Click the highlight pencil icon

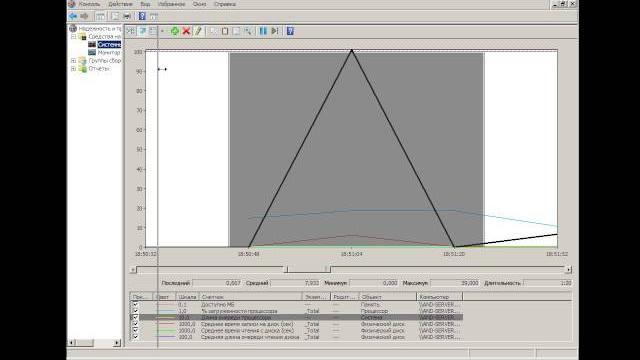pyautogui.click(x=198, y=31)
